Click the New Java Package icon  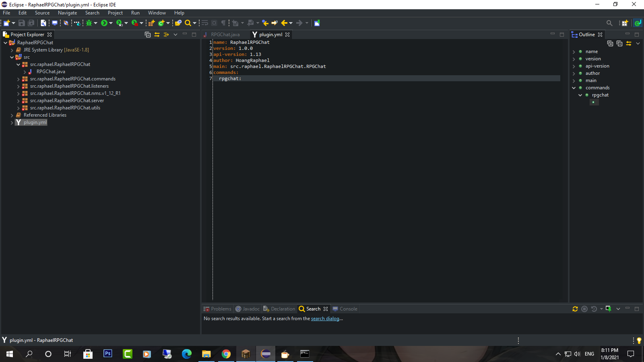[151, 23]
